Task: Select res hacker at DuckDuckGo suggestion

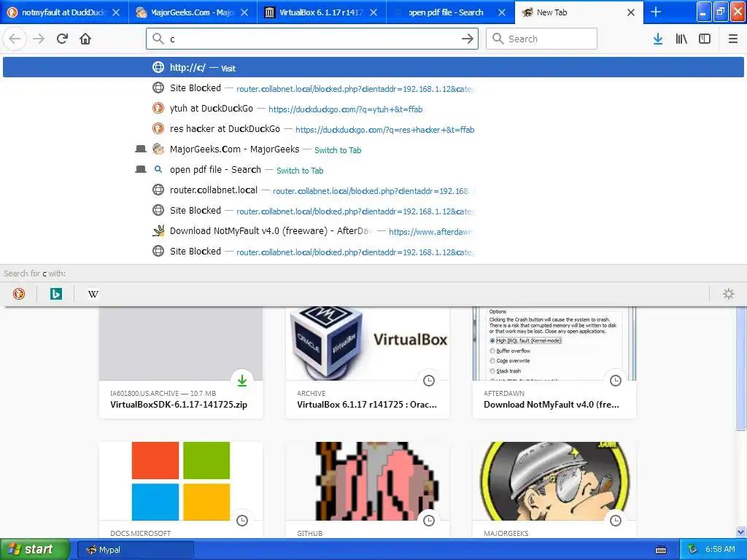Action: [373, 129]
